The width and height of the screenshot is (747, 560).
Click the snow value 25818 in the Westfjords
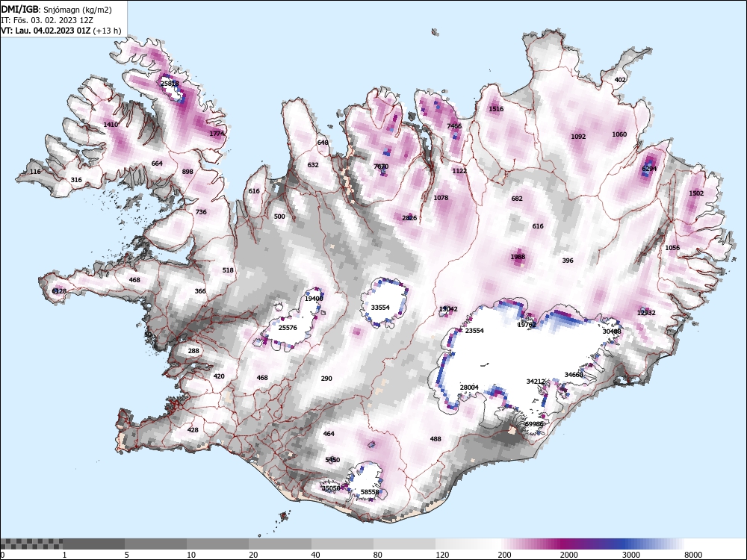(170, 84)
